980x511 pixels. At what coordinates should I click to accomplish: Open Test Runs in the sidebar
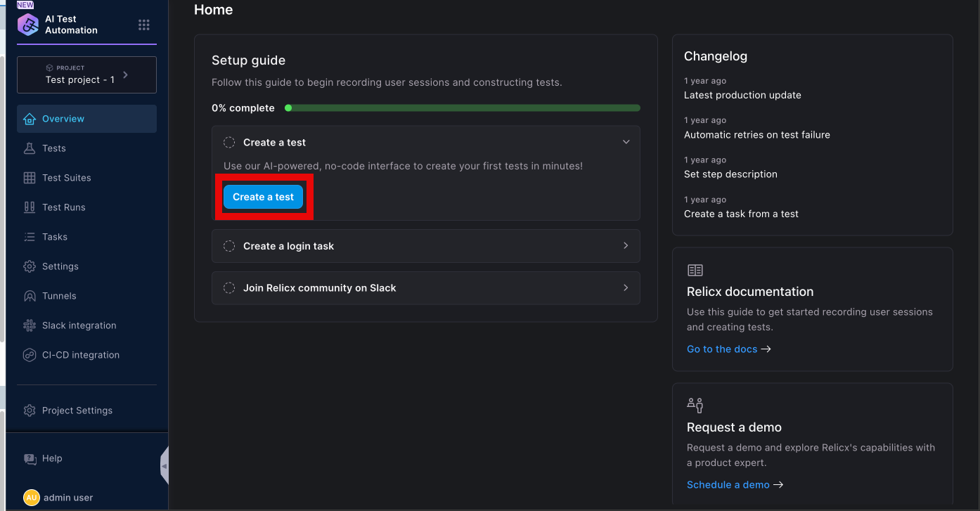pyautogui.click(x=63, y=207)
